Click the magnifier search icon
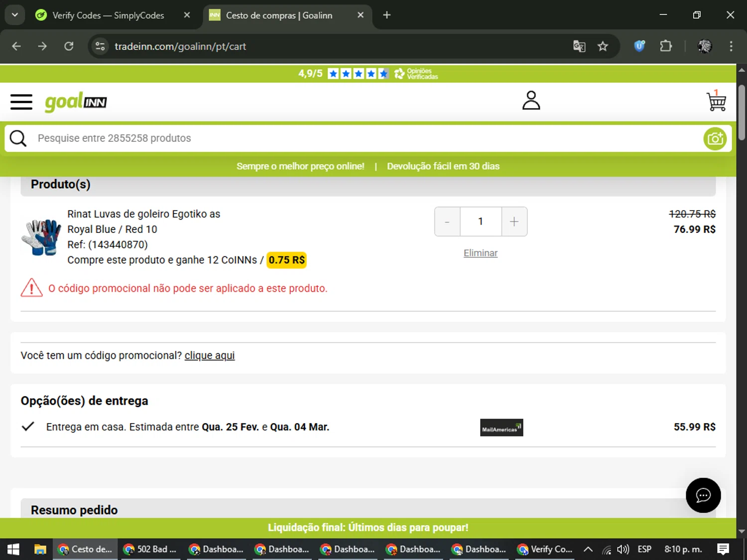 tap(18, 138)
